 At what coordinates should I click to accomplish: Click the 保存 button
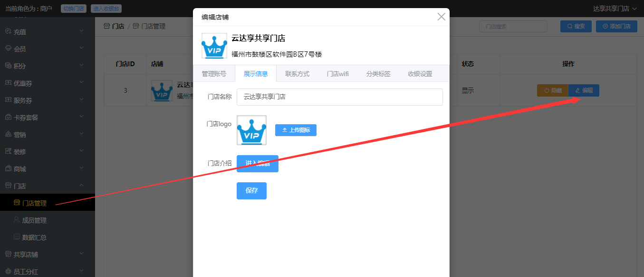click(251, 191)
